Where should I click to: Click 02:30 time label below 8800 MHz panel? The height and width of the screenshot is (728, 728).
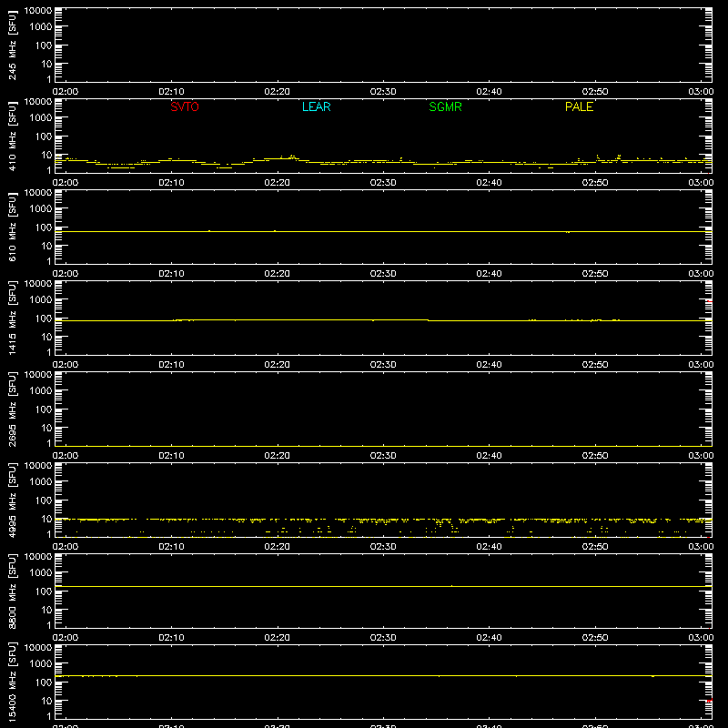tap(383, 638)
